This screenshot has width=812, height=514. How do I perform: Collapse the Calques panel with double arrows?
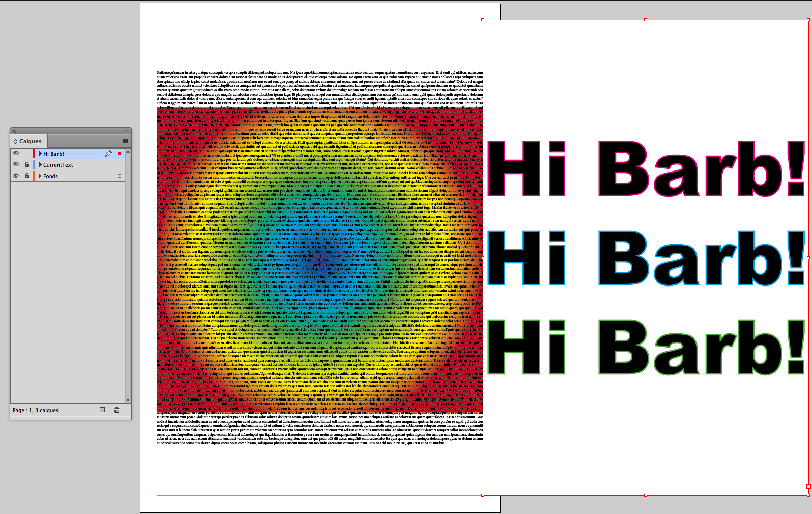pyautogui.click(x=126, y=131)
